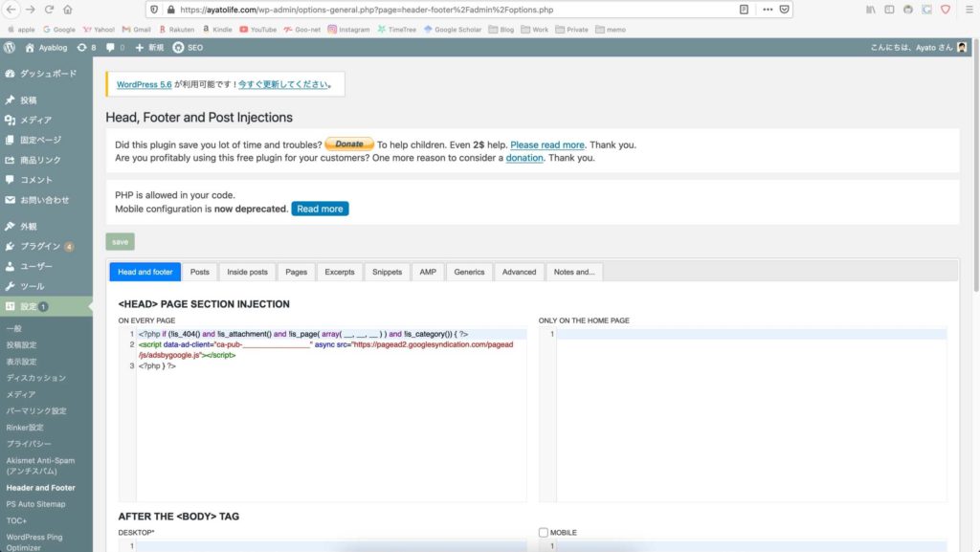Open ダッシュボード in sidebar
This screenshot has height=552, width=980.
click(46, 73)
